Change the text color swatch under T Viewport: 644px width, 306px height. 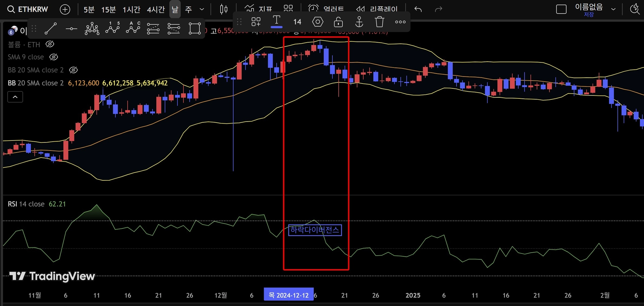(276, 26)
